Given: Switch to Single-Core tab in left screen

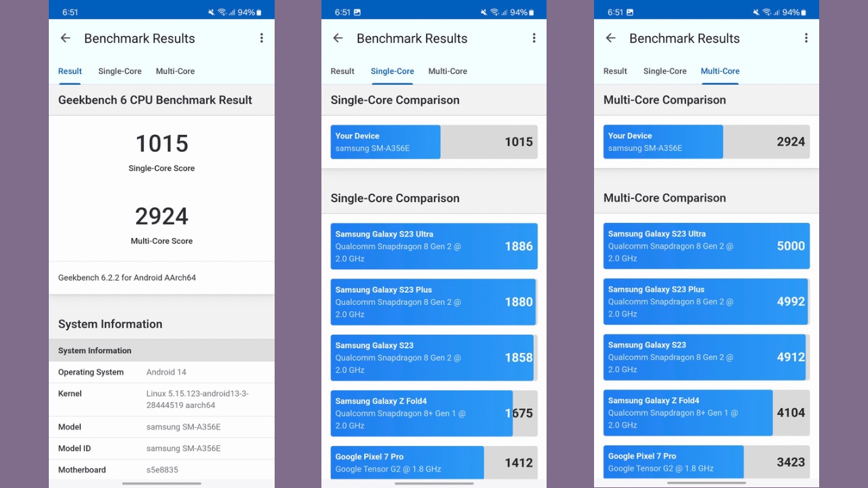Looking at the screenshot, I should 120,71.
